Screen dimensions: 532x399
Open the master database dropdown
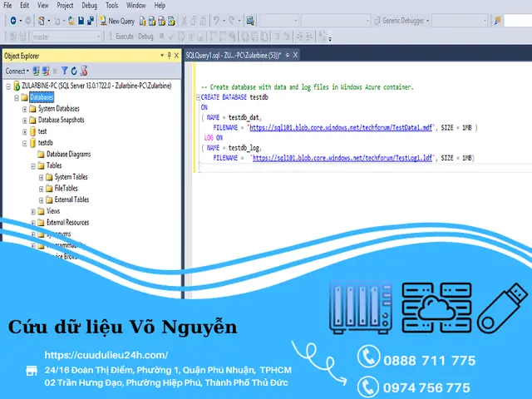click(x=66, y=37)
